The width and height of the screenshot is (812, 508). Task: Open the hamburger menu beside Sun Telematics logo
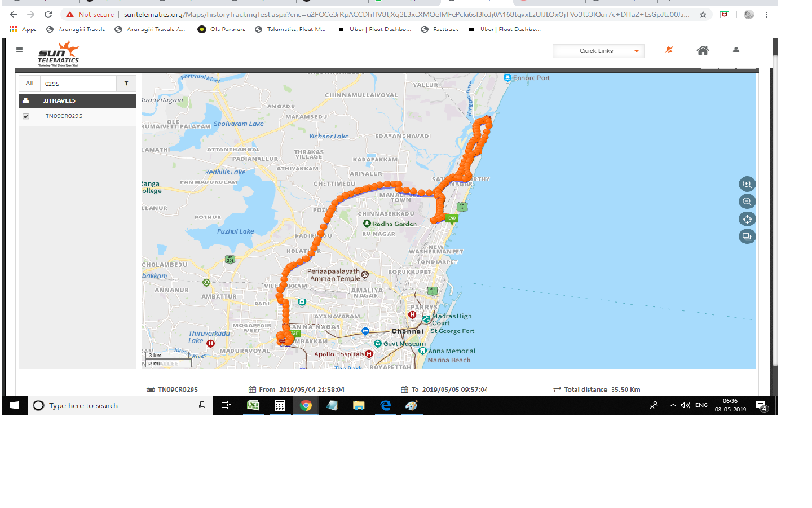pos(20,50)
